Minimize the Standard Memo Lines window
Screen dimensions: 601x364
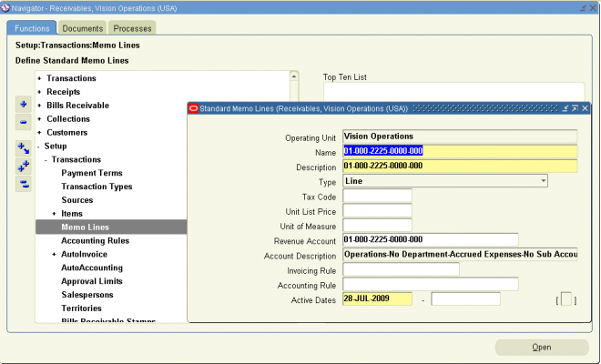pyautogui.click(x=565, y=109)
